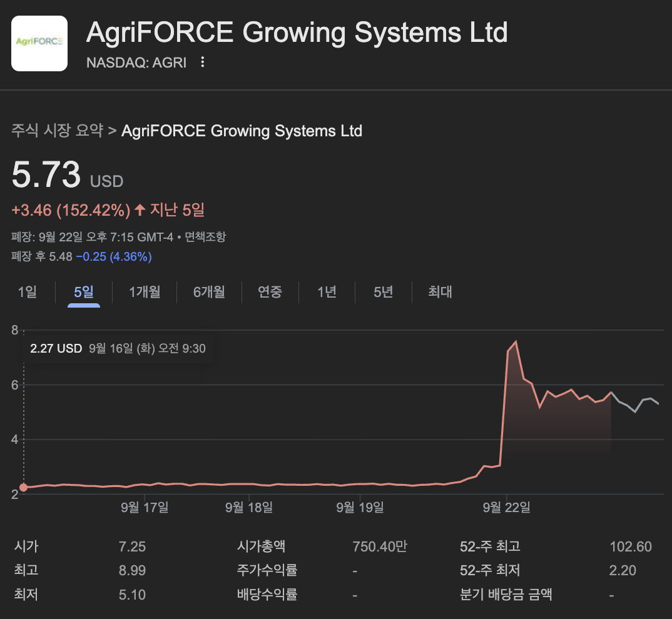Switch chart to 6개월 range
Image resolution: width=672 pixels, height=619 pixels.
(x=209, y=292)
